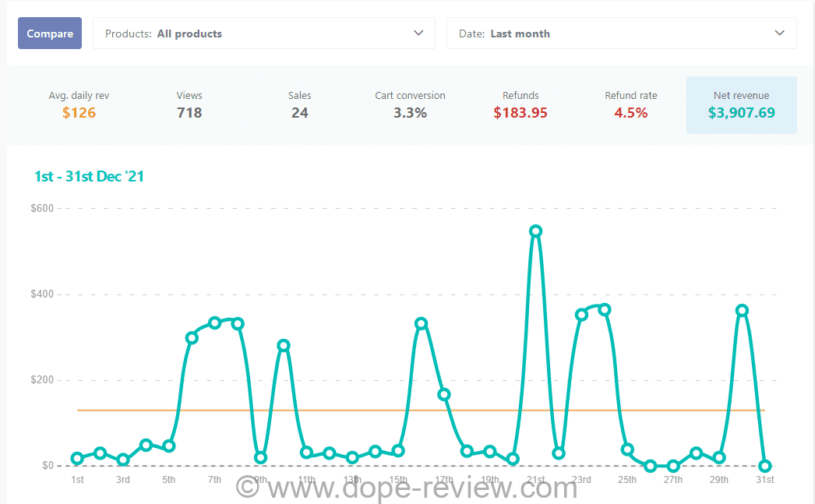This screenshot has width=815, height=504.
Task: Select the data point for the 10th
Action: pyautogui.click(x=284, y=345)
